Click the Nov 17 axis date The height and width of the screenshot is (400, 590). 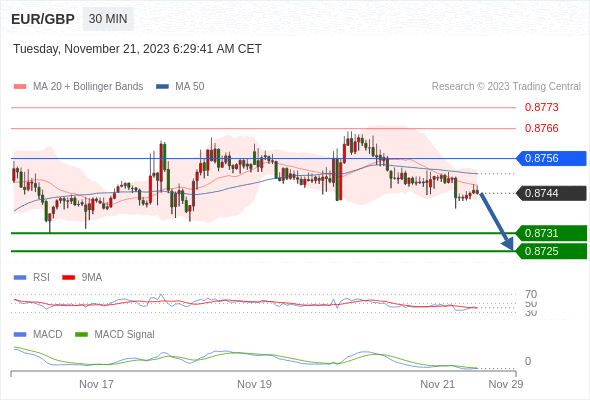[x=96, y=384]
